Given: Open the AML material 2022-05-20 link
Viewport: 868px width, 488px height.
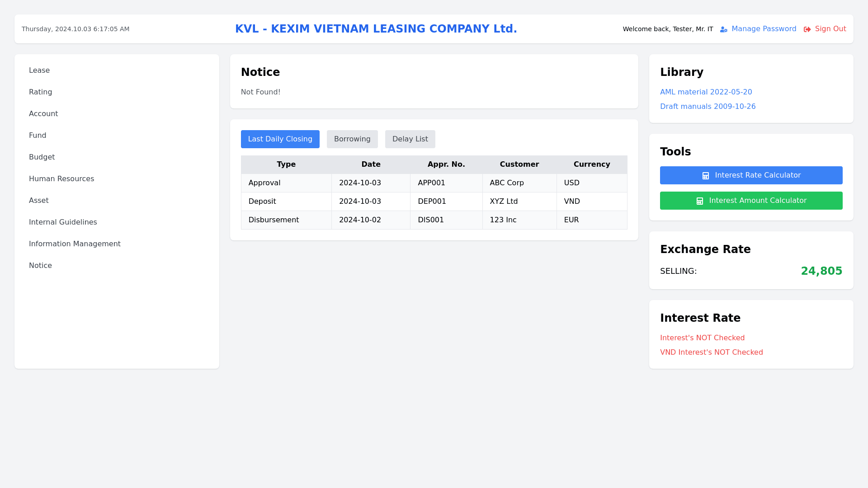Looking at the screenshot, I should click(x=706, y=92).
